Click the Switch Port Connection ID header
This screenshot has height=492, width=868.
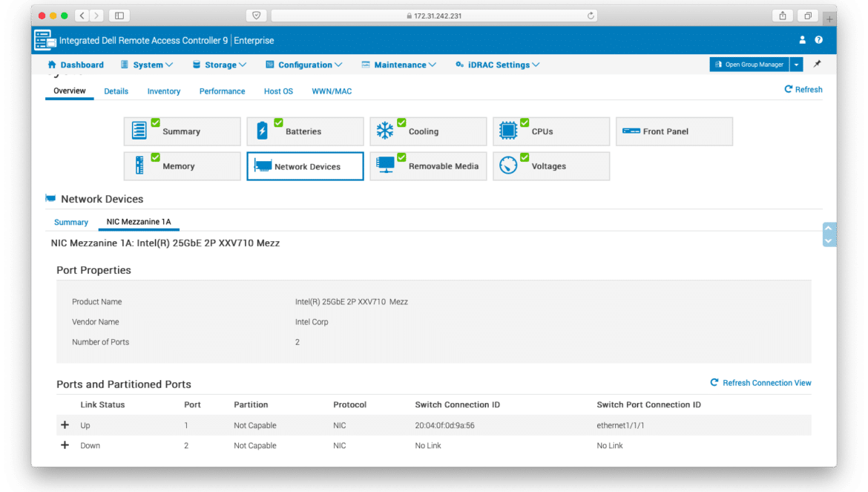(649, 404)
